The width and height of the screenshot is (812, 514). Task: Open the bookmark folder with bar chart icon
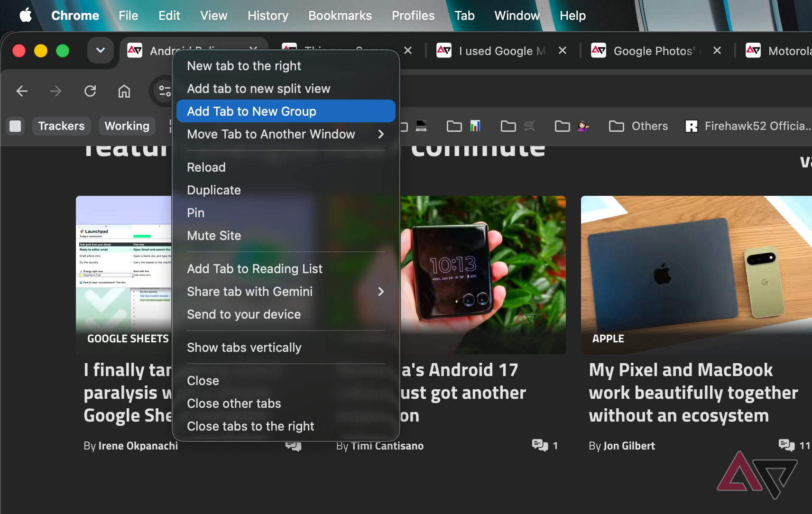tap(463, 126)
